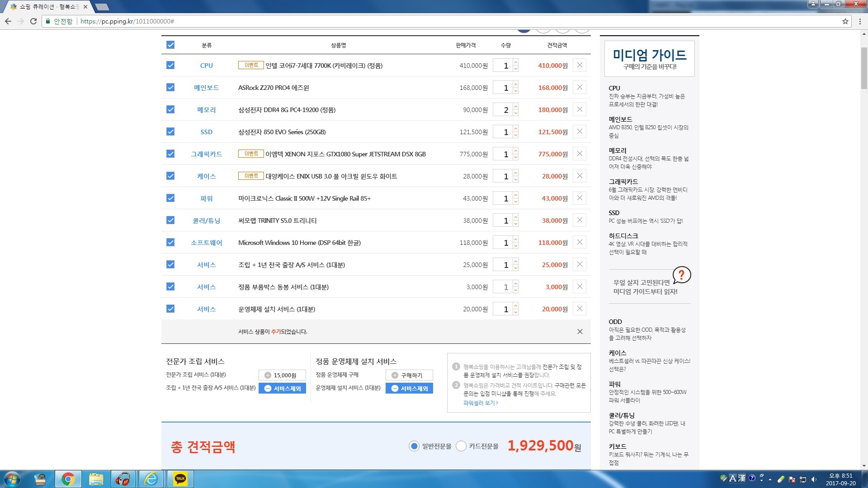Delete the SSD item using its X icon
This screenshot has width=868, height=488.
580,131
